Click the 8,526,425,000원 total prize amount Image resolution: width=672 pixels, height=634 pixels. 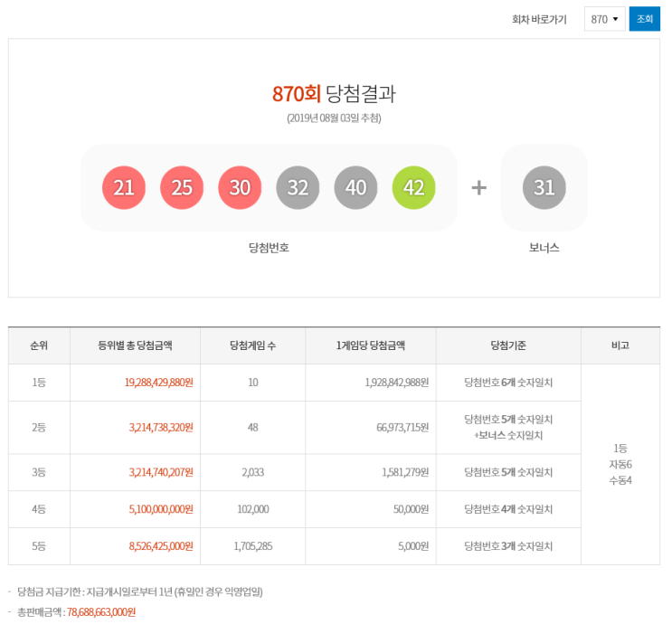pos(161,546)
